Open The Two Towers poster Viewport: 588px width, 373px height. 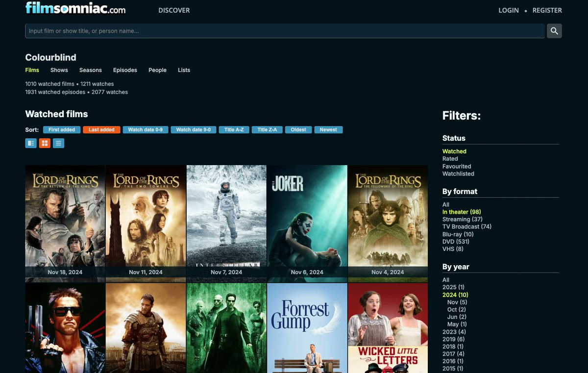click(x=146, y=224)
